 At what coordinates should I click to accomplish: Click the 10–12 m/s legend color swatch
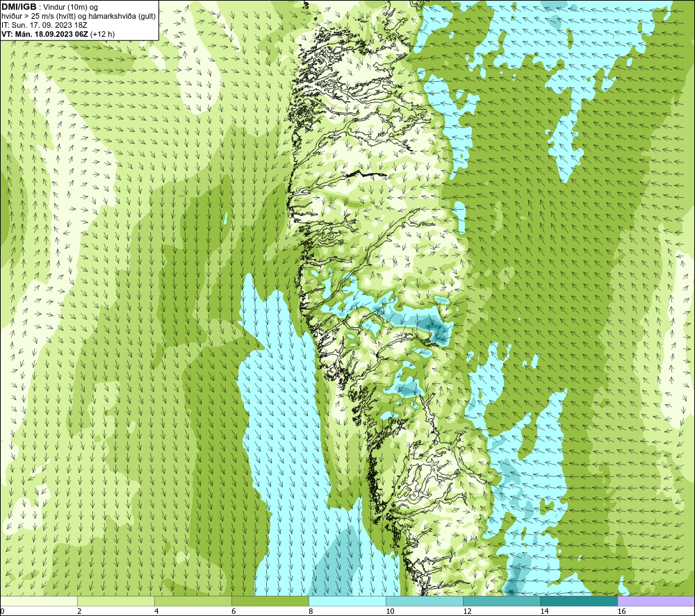pyautogui.click(x=425, y=601)
